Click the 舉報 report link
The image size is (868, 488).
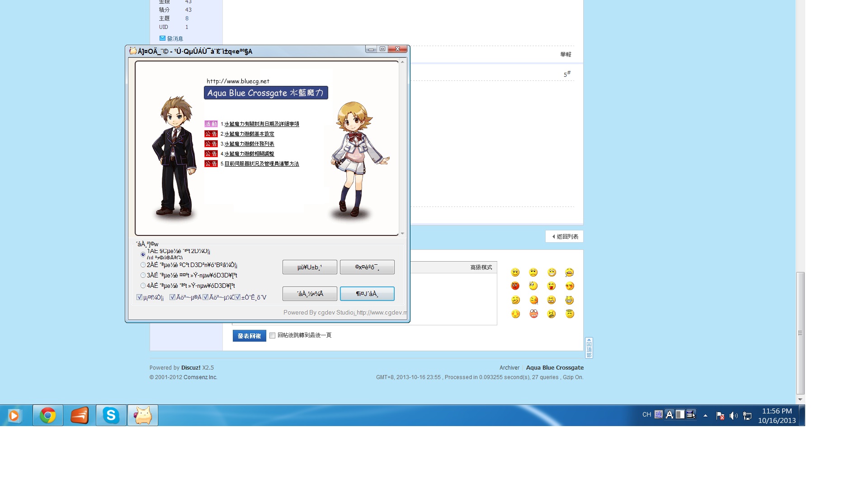pyautogui.click(x=566, y=54)
